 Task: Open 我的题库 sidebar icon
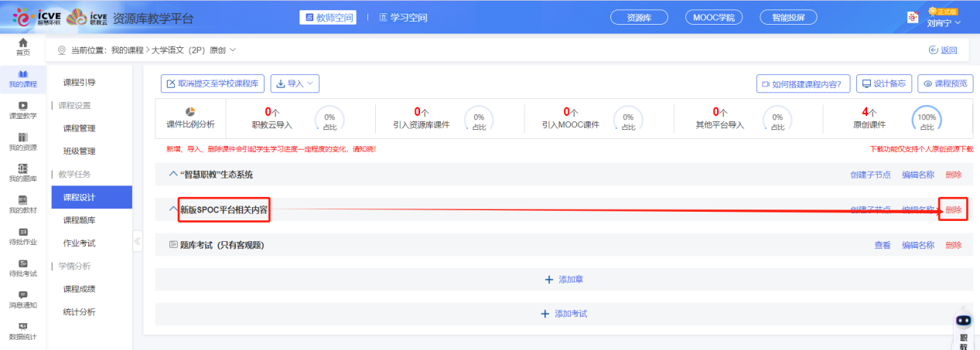[x=22, y=169]
